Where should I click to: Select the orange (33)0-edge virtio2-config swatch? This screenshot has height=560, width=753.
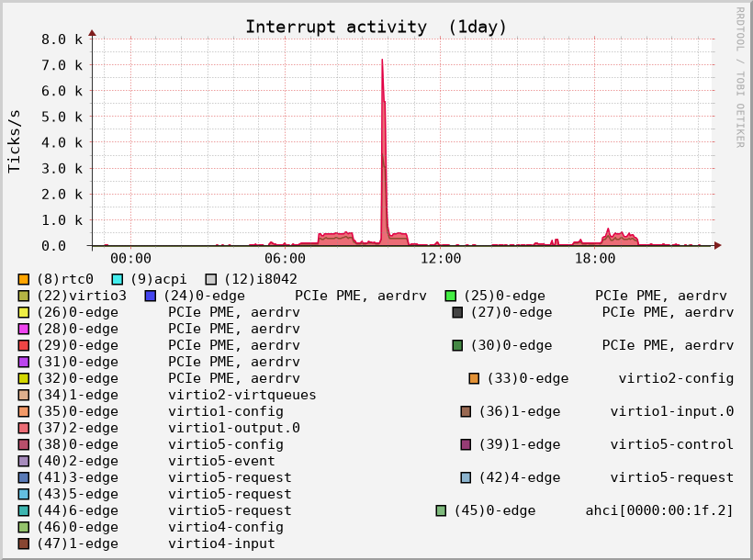474,378
